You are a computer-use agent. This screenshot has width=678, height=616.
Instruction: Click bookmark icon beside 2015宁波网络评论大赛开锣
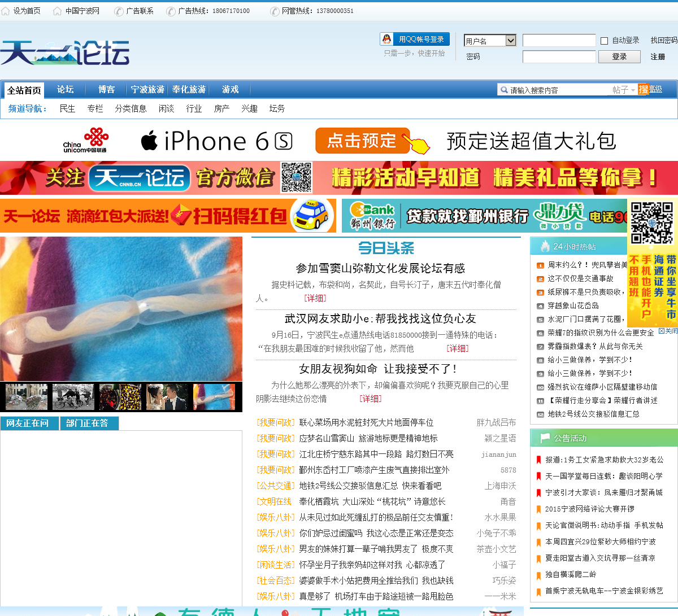tap(538, 509)
